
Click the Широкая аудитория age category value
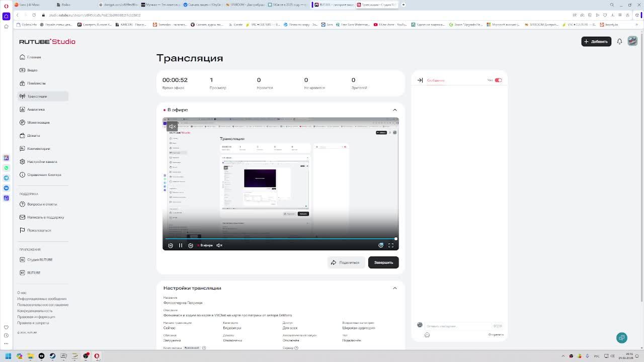(x=359, y=328)
